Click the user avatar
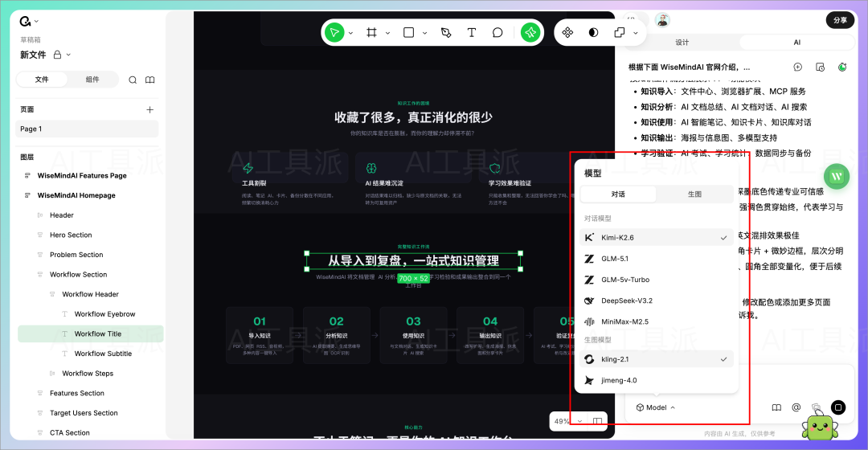Screen dimensions: 868x450 (662, 20)
